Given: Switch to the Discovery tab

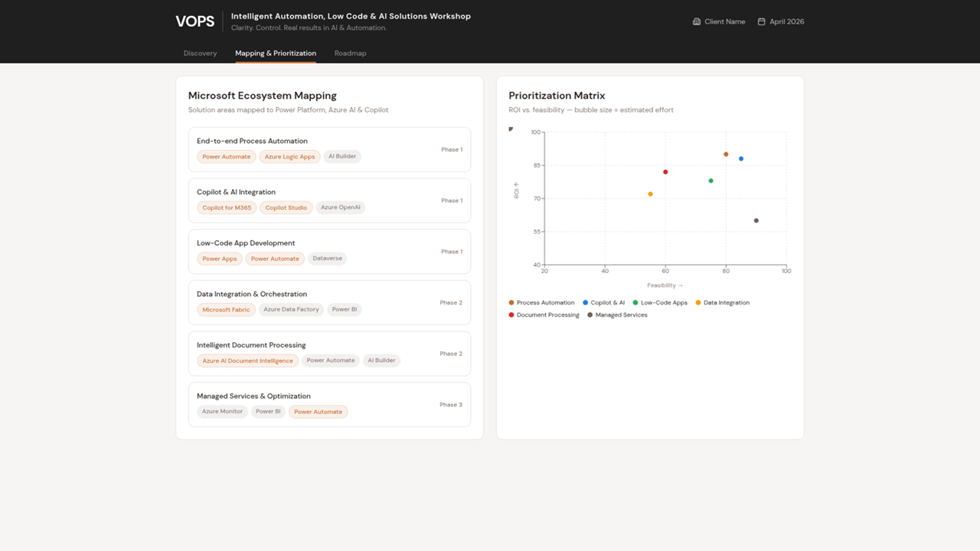Looking at the screenshot, I should click(x=200, y=54).
